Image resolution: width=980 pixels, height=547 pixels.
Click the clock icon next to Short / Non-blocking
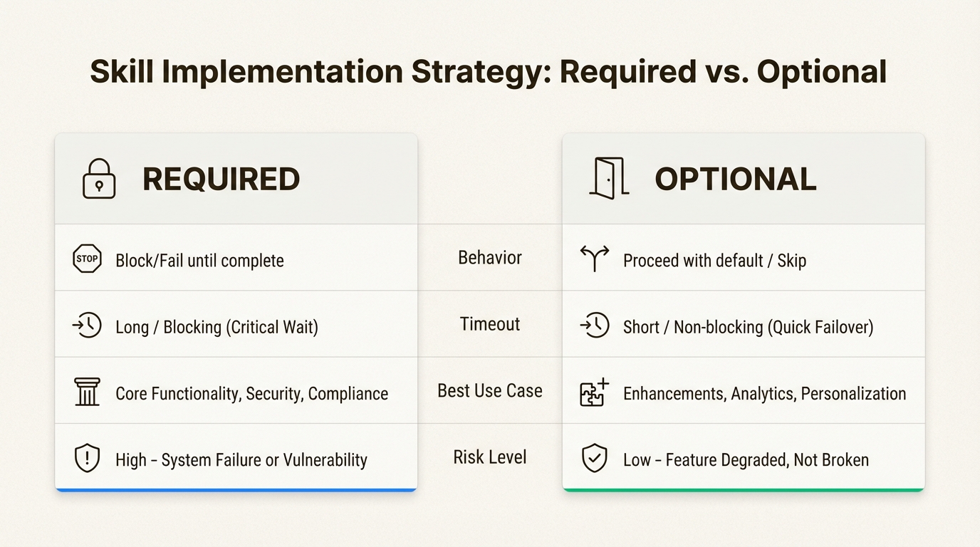coord(595,326)
